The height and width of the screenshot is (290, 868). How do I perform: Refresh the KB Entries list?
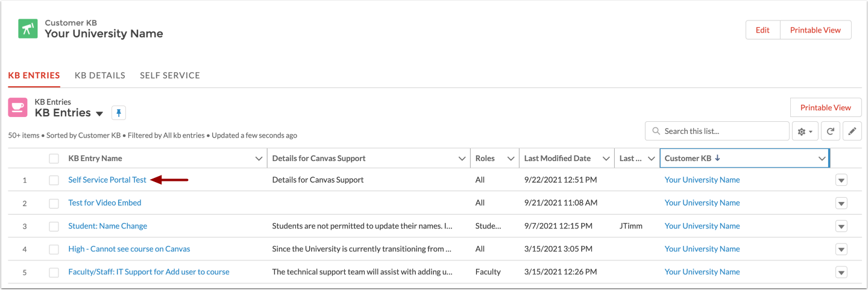click(x=830, y=131)
